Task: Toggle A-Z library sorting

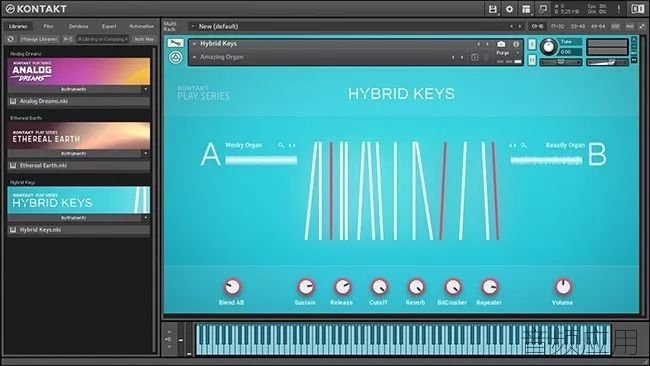Action: pos(67,39)
